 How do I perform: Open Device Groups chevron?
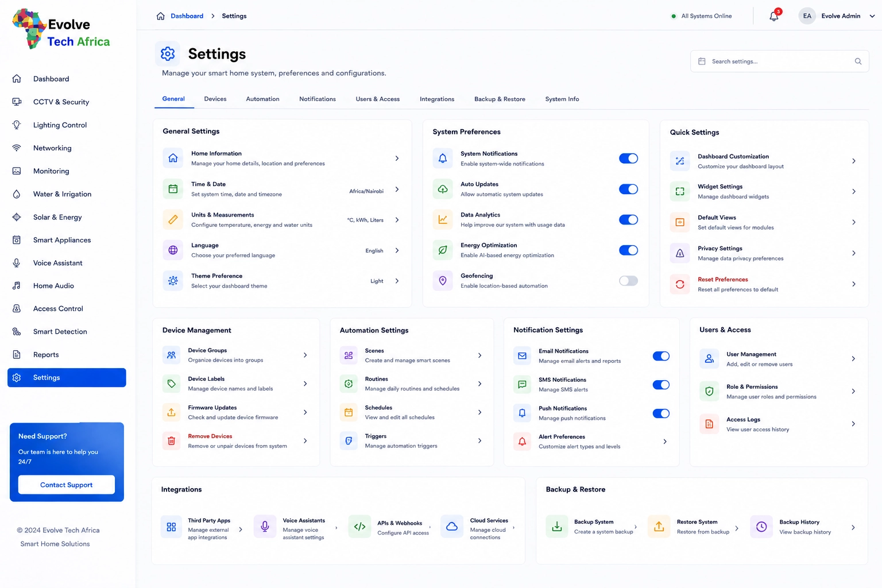[x=305, y=355]
